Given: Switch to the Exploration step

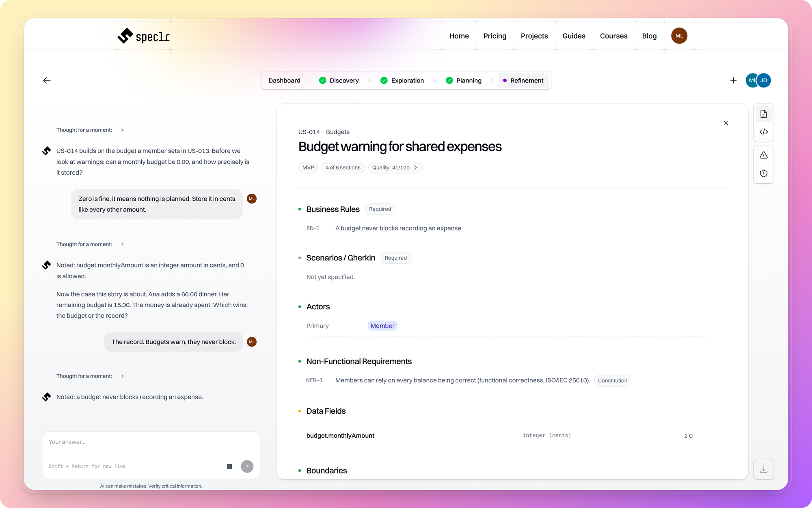Looking at the screenshot, I should [402, 80].
